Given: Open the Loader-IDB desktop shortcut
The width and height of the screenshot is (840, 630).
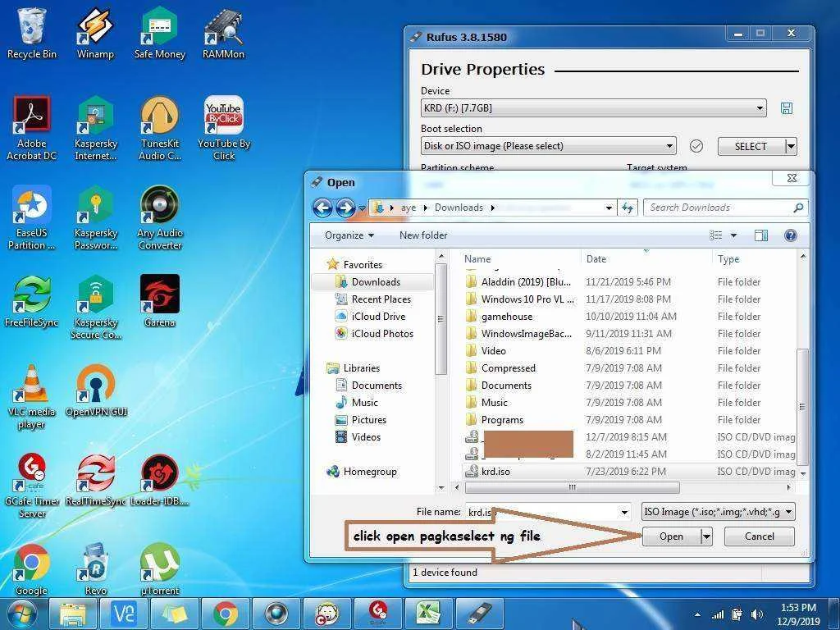Looking at the screenshot, I should coord(160,481).
